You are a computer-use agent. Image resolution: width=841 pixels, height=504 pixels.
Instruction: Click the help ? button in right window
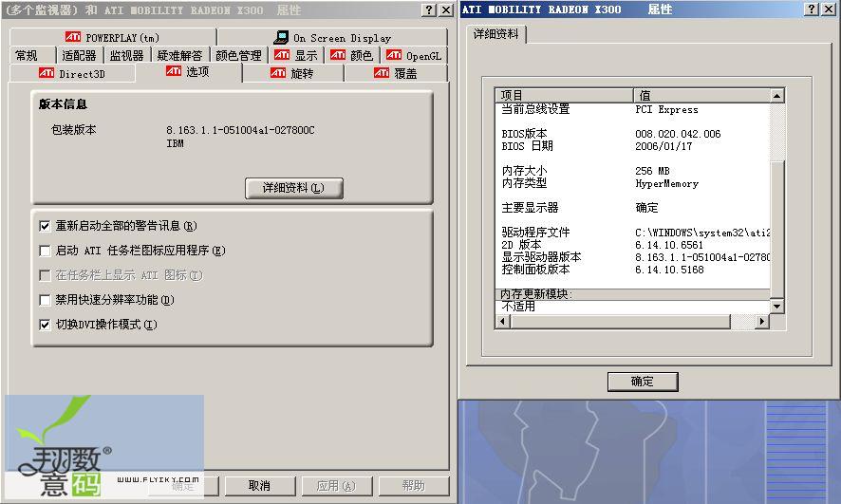click(x=812, y=9)
